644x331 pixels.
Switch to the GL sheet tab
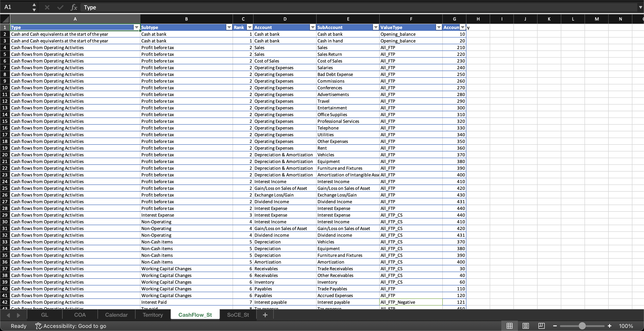pos(45,315)
